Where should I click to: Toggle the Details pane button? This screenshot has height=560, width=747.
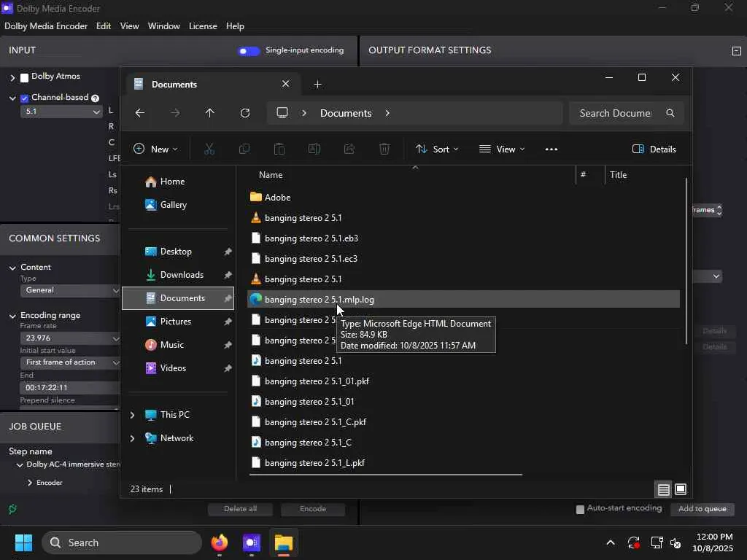coord(654,149)
